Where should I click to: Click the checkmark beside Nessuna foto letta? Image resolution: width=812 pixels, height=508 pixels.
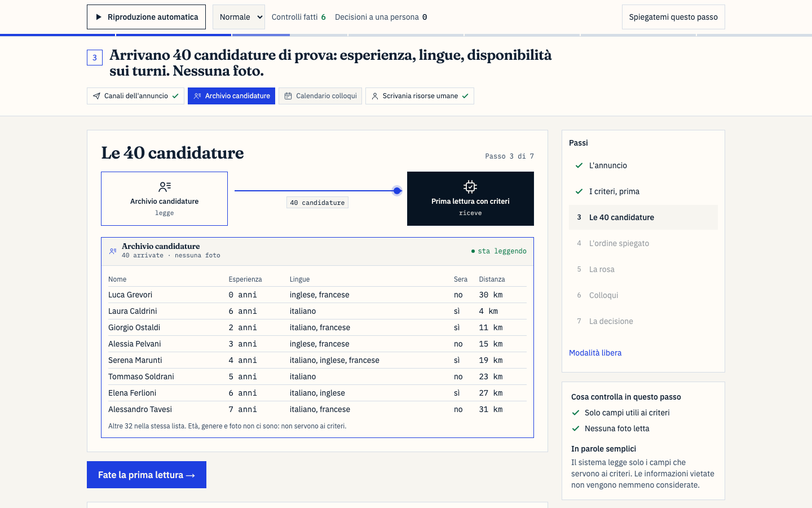pyautogui.click(x=576, y=428)
